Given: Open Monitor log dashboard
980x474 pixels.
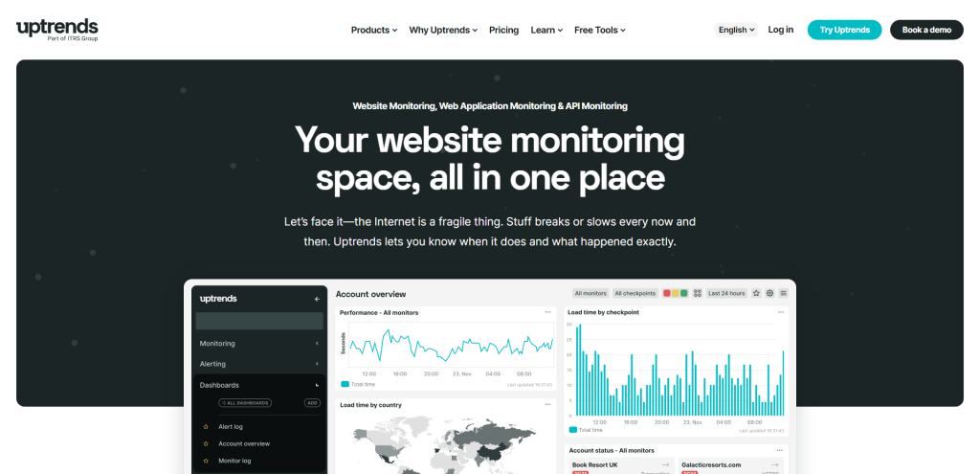Looking at the screenshot, I should pyautogui.click(x=234, y=461).
